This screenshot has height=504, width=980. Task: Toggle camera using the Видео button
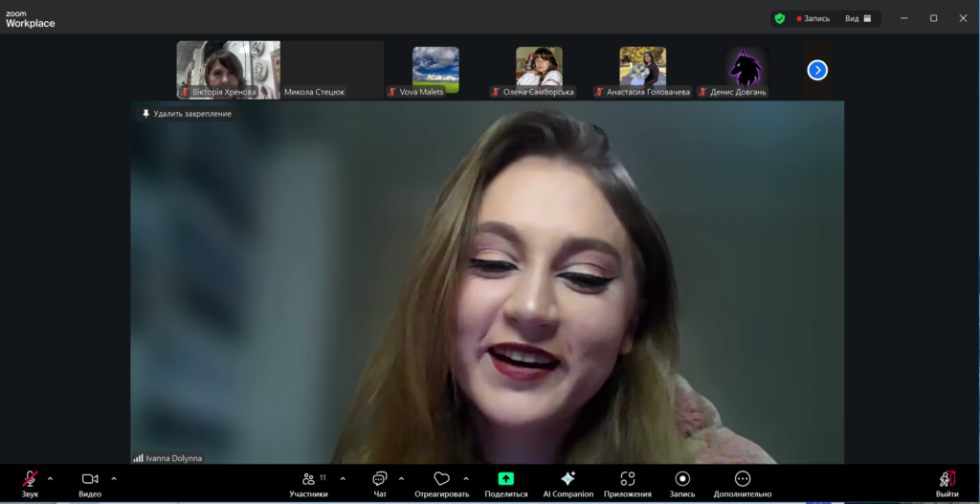pos(90,479)
